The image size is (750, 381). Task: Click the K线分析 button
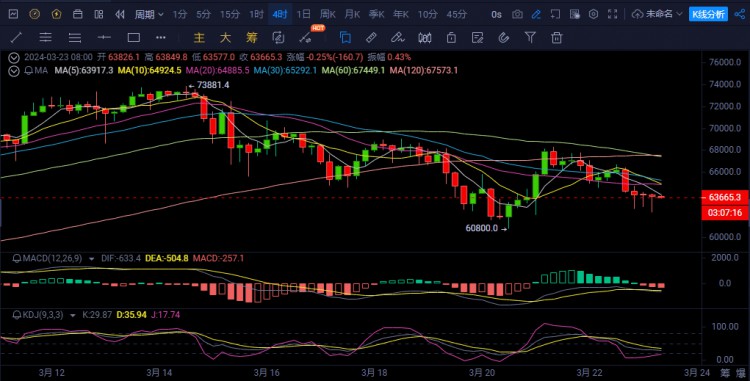coord(708,14)
